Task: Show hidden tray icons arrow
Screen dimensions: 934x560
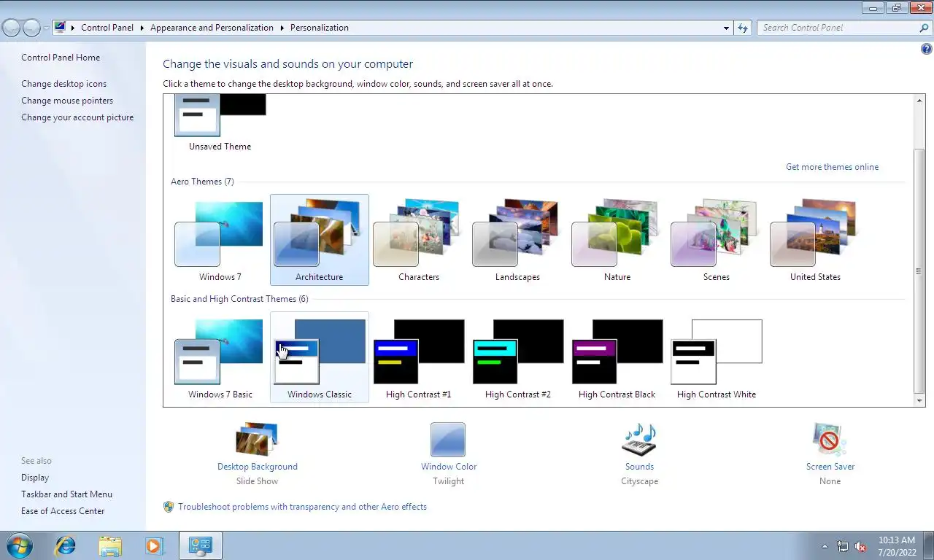Action: tap(825, 546)
